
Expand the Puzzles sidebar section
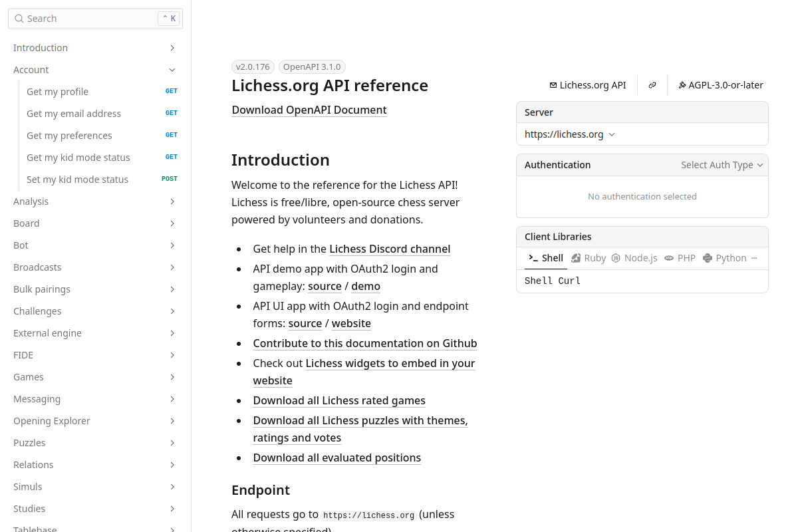coord(172,443)
